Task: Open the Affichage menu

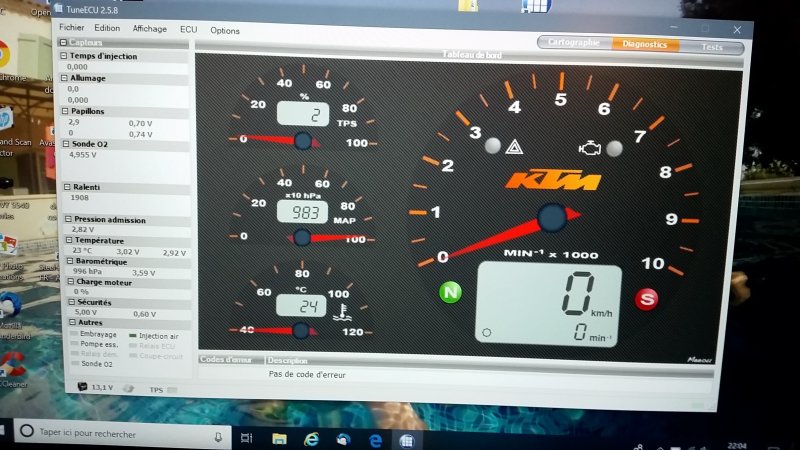Action: coord(149,29)
